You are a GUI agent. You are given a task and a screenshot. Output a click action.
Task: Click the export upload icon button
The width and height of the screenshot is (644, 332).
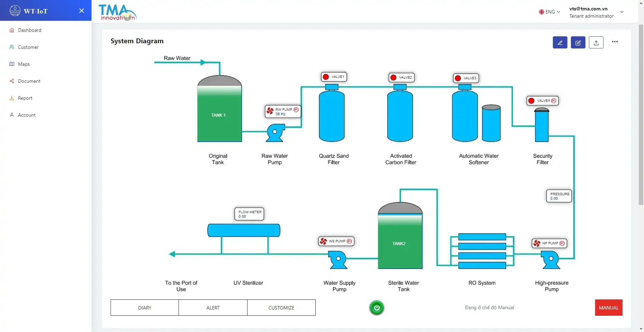click(596, 43)
